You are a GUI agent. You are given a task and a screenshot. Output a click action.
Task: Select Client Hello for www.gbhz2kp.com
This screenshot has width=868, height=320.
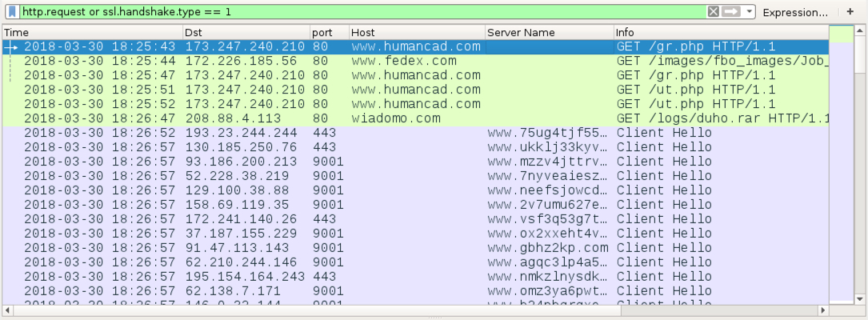(416, 248)
